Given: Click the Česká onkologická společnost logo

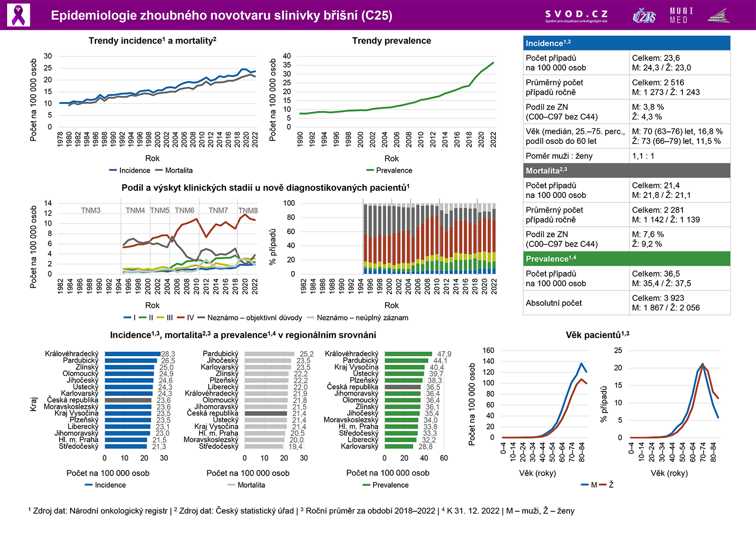Looking at the screenshot, I should point(719,16).
